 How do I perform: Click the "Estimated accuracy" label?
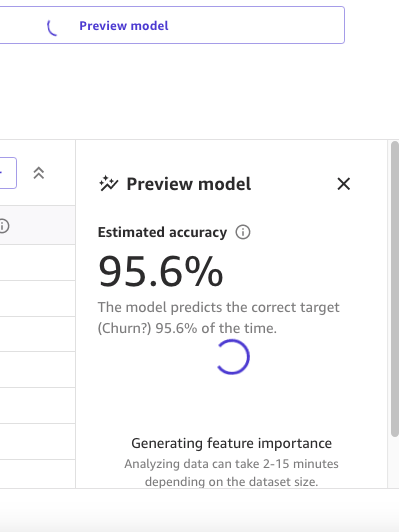pyautogui.click(x=162, y=232)
